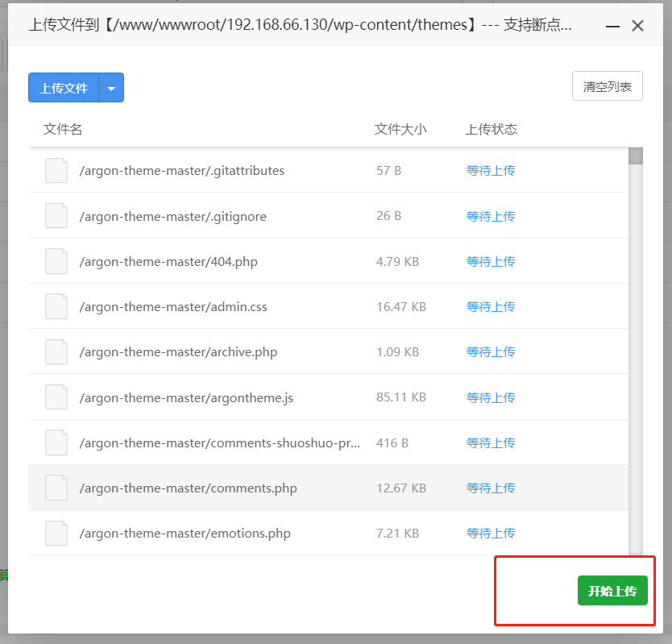Screen dimensions: 672x644
Task: Click file icon next to archive.php
Action: 56,351
